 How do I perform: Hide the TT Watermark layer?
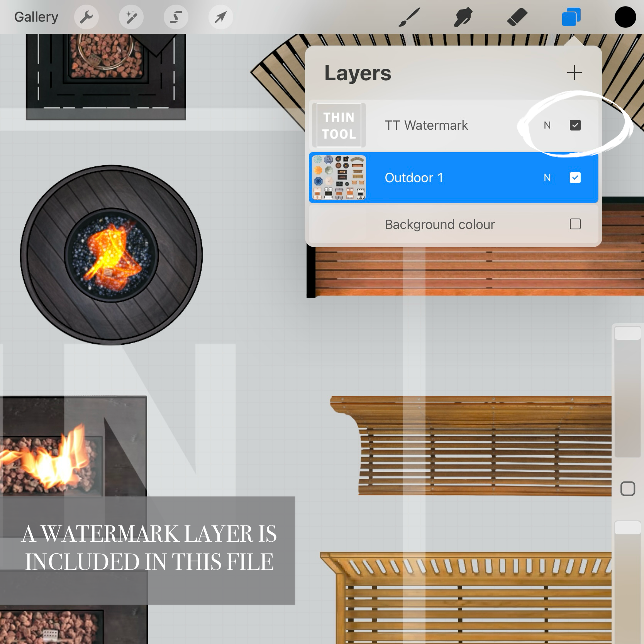[575, 125]
